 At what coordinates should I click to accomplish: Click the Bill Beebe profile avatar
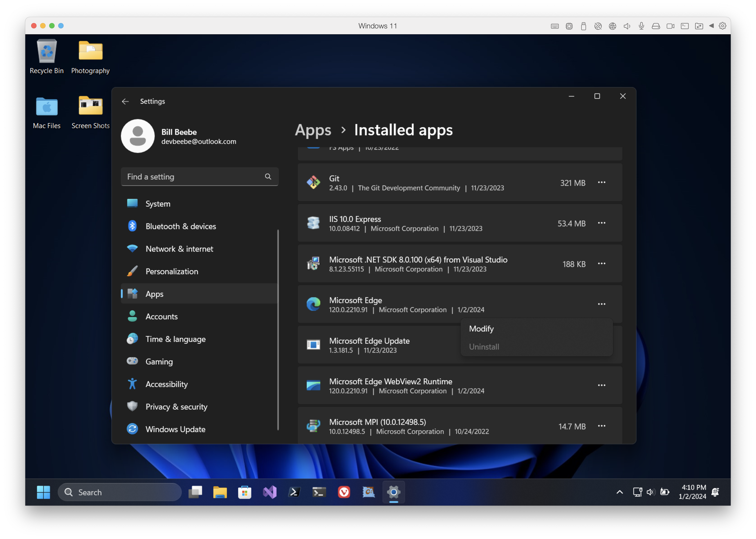[138, 136]
